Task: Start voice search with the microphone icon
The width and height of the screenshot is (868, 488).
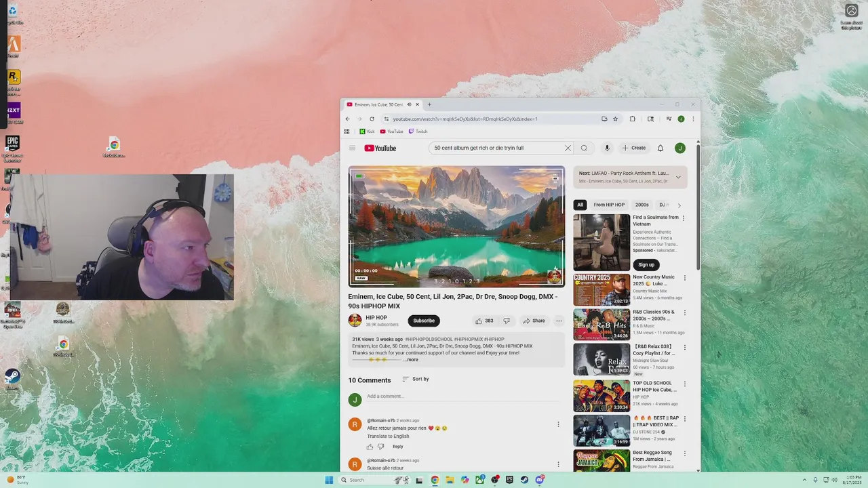Action: (607, 148)
